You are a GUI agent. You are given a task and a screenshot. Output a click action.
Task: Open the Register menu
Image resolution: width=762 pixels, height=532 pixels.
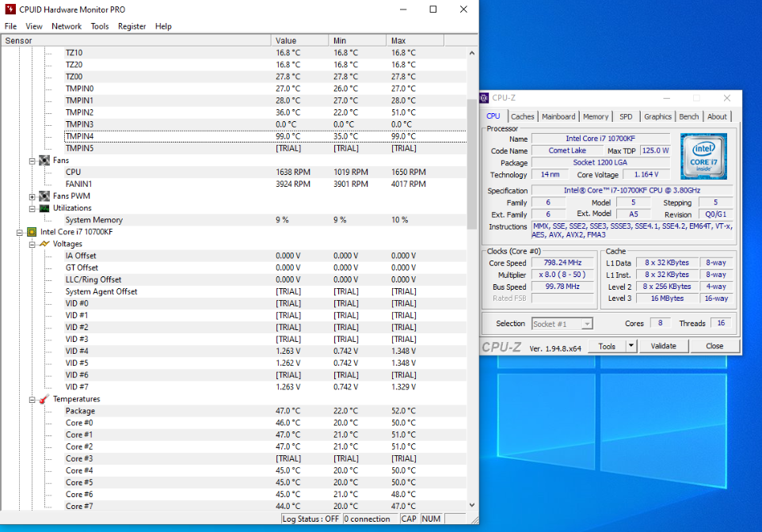click(131, 26)
